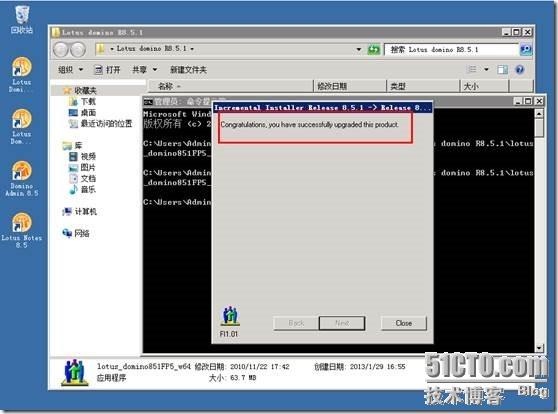Viewport: 558px width, 414px height.
Task: Sort by 大小 size column header
Action: coord(485,86)
